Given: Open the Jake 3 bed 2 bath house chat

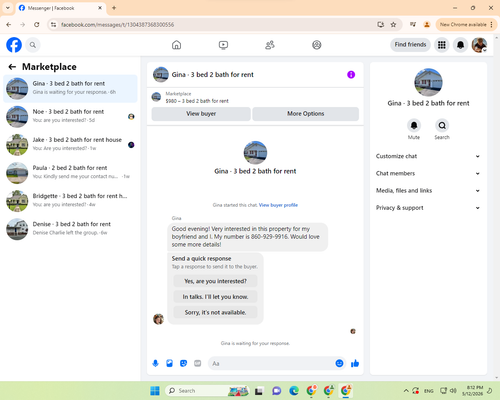Looking at the screenshot, I should 70,145.
